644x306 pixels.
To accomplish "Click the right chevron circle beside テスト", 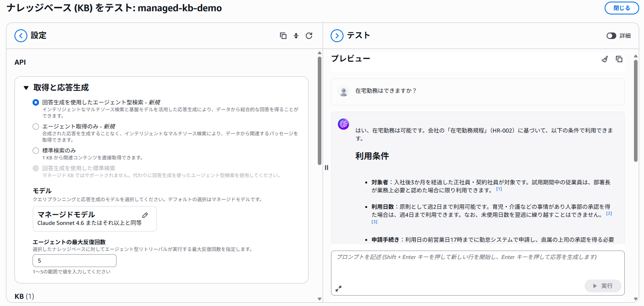I will tap(337, 36).
